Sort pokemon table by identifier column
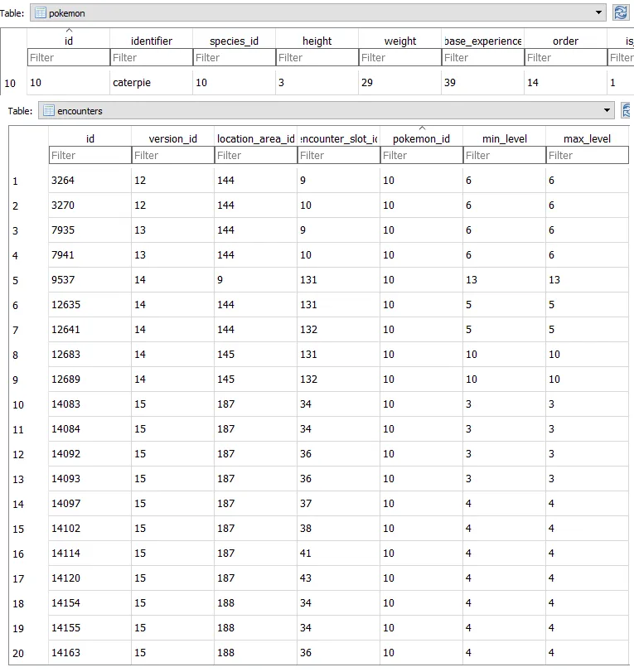634x672 pixels. point(152,41)
